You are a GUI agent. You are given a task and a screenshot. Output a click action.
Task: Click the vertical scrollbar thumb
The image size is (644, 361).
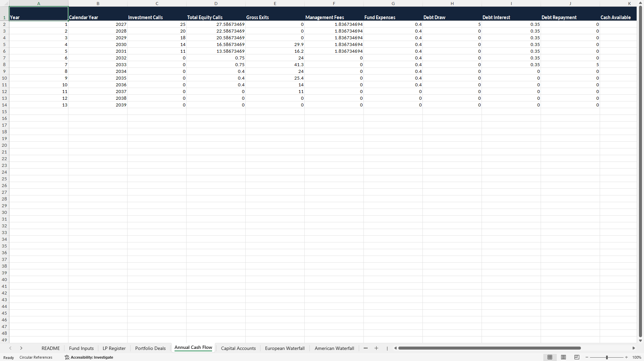click(640, 171)
